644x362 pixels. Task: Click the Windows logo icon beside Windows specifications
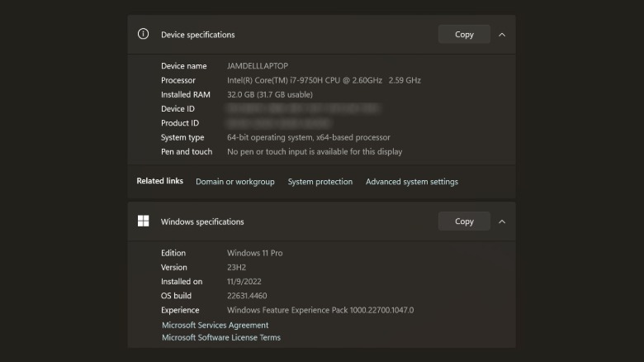click(144, 221)
